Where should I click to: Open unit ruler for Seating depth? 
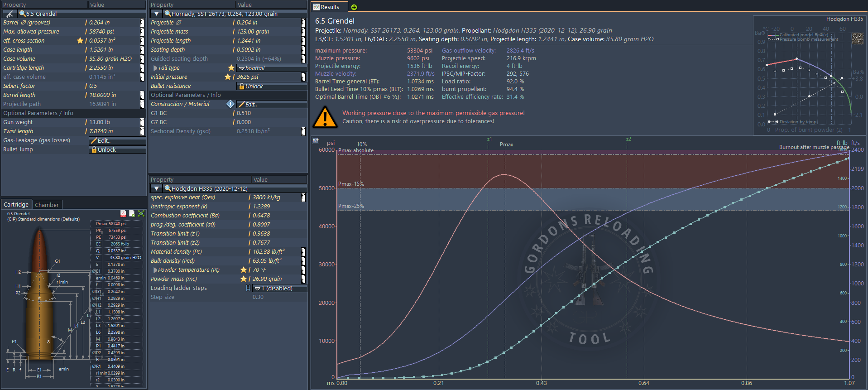point(303,50)
